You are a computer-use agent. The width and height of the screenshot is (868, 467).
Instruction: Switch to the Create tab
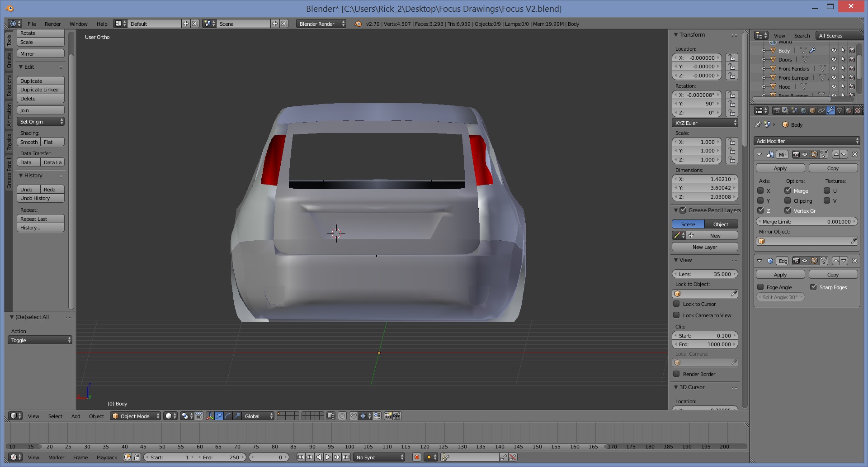click(9, 61)
